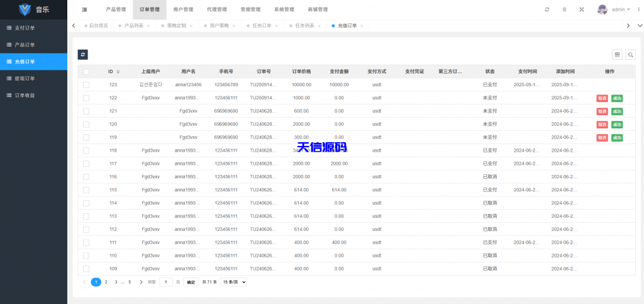Click 取消 button for order 121
Image resolution: width=644 pixels, height=304 pixels.
point(602,111)
